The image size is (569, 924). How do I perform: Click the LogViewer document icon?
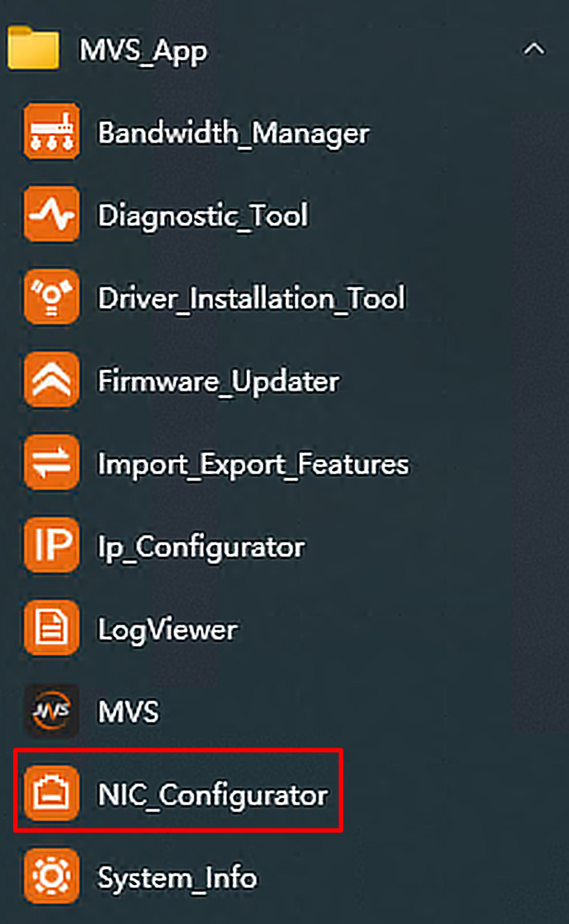click(51, 630)
